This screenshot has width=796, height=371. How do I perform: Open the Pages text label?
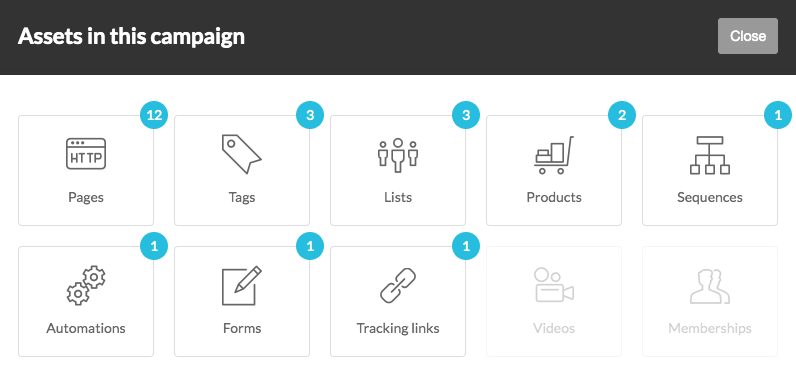click(86, 197)
